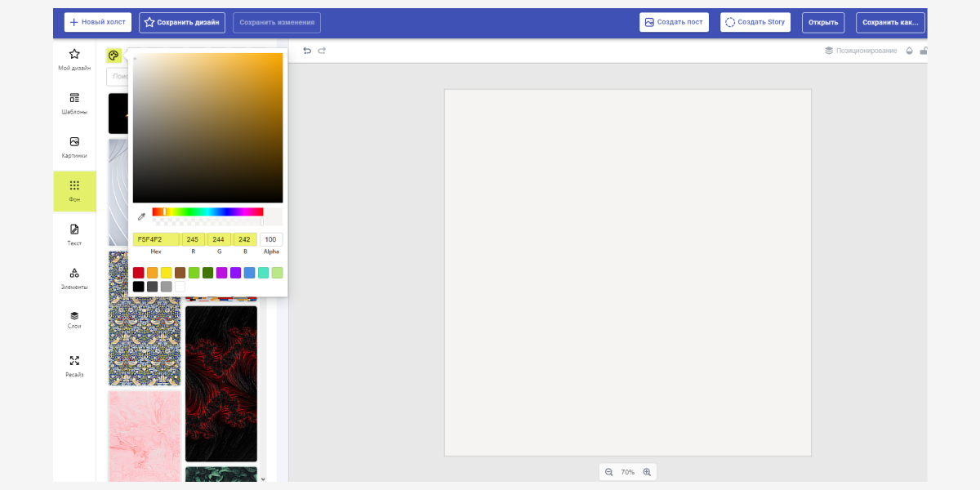This screenshot has height=490, width=980.
Task: Click the Создать пост button
Action: 674,22
